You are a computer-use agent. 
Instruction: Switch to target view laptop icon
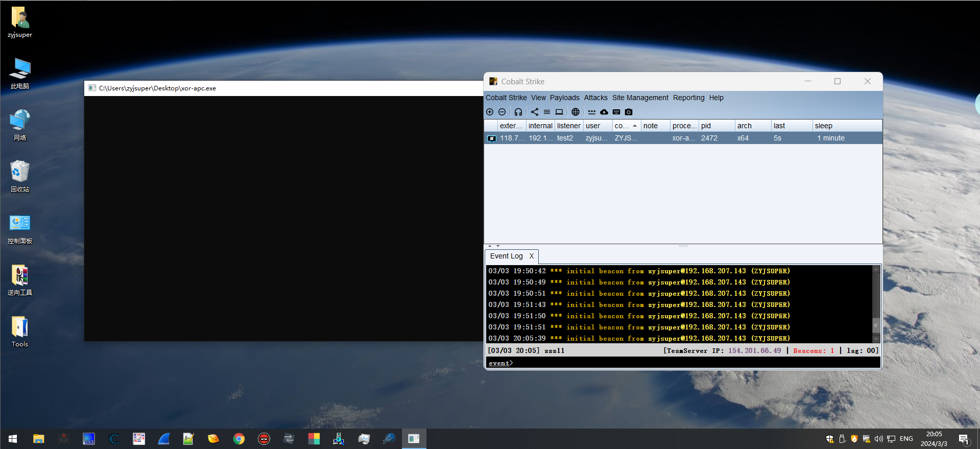[559, 112]
